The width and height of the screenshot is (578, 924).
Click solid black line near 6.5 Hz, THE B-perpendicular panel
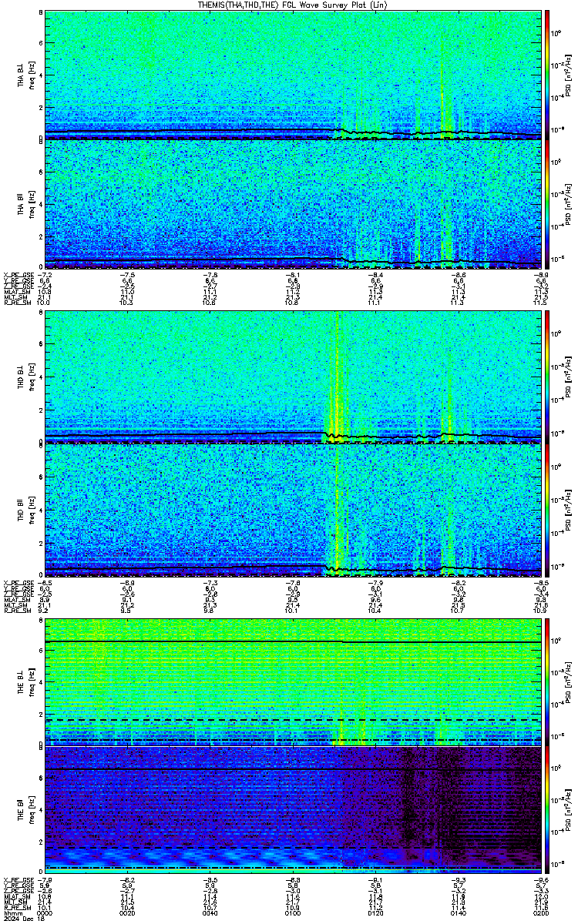(x=293, y=641)
